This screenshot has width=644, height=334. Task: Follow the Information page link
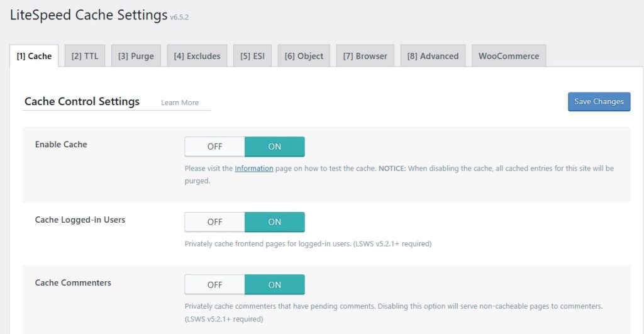point(254,169)
